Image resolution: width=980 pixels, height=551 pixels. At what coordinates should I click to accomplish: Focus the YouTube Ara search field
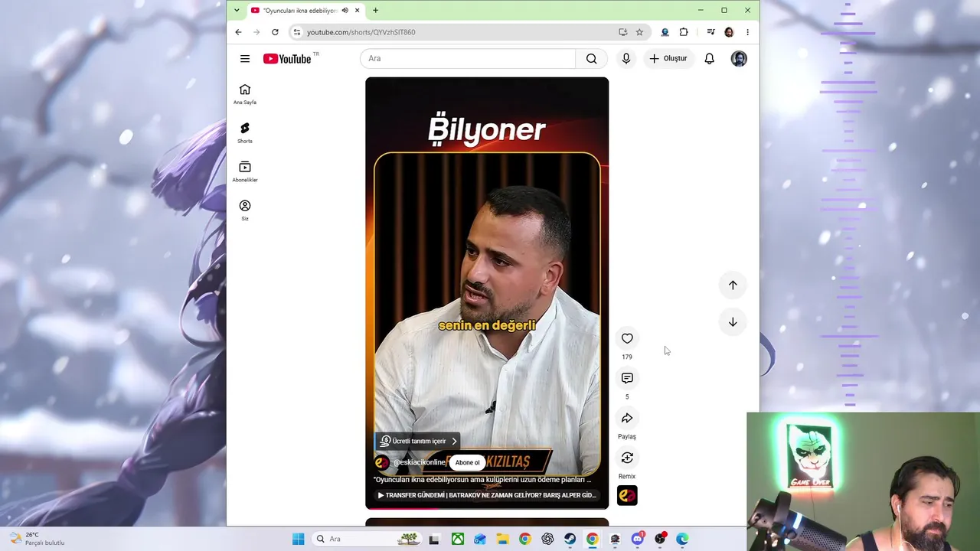pos(468,59)
